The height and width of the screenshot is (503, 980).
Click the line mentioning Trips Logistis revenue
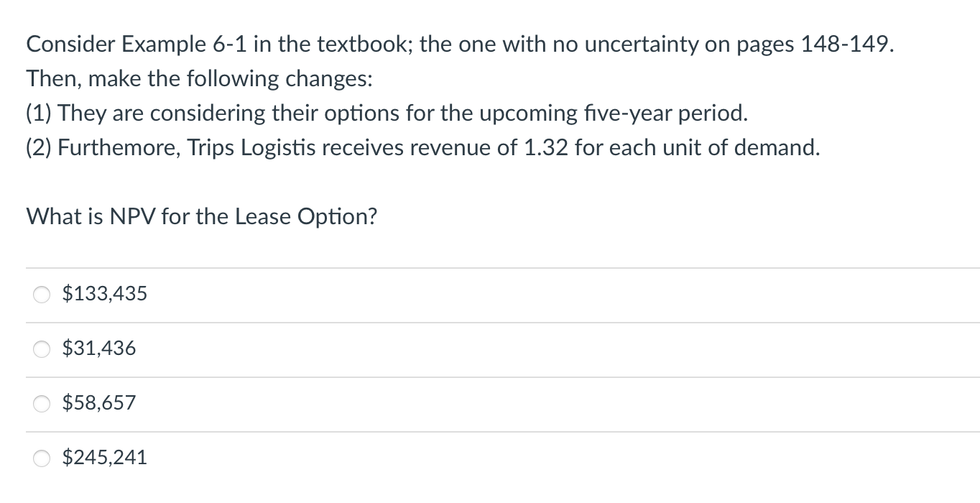click(422, 147)
